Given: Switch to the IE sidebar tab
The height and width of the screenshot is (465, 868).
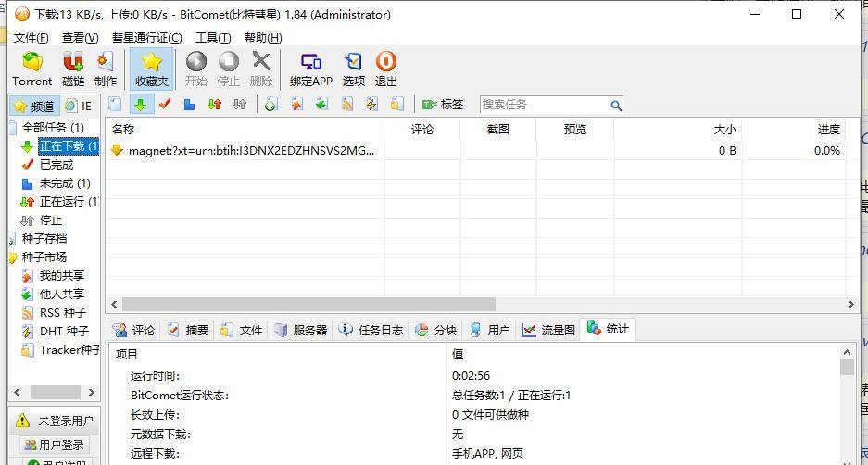Looking at the screenshot, I should pyautogui.click(x=79, y=106).
